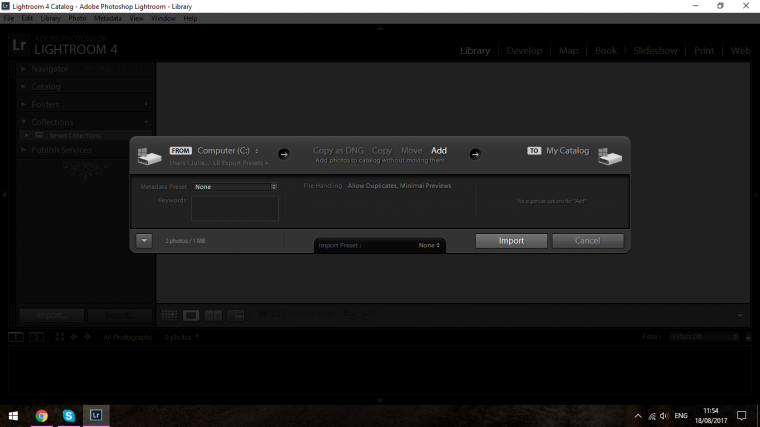Switch to the Slideshow module
This screenshot has height=427, width=760.
tap(655, 50)
